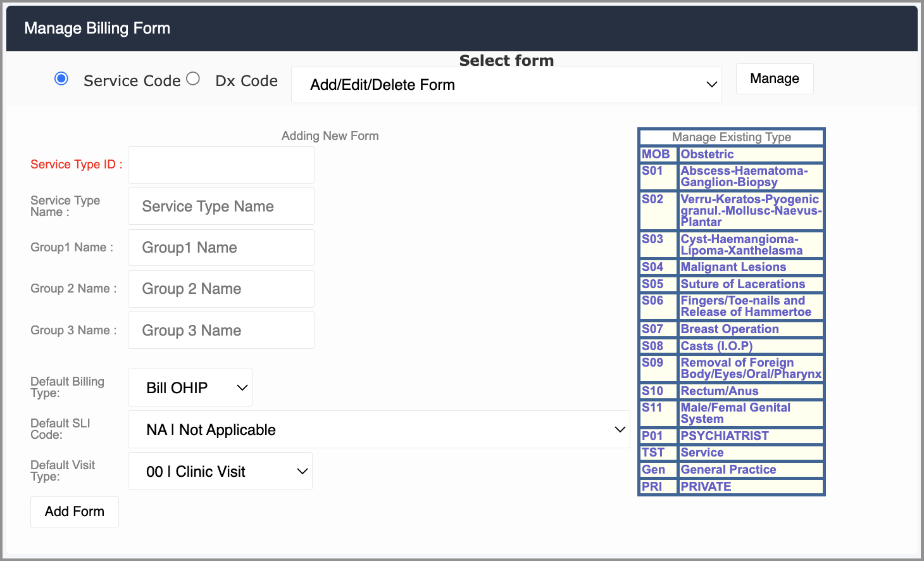Select the S02 code link
The height and width of the screenshot is (561, 924).
(x=652, y=199)
